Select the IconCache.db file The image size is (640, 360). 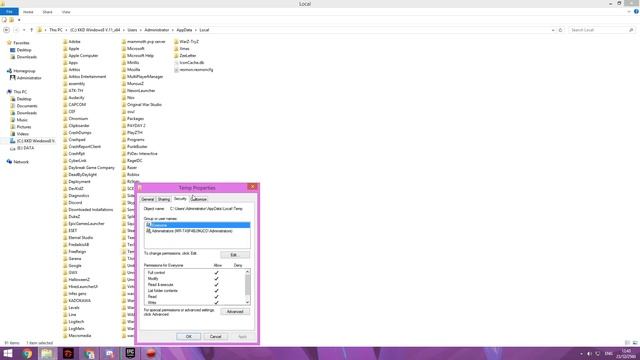(x=189, y=62)
